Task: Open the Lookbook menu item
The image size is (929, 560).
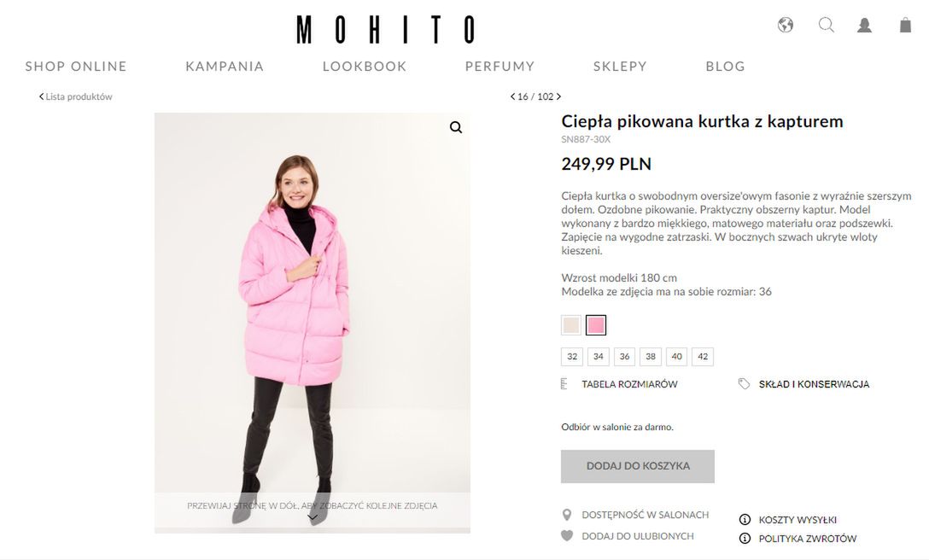Action: pos(365,67)
